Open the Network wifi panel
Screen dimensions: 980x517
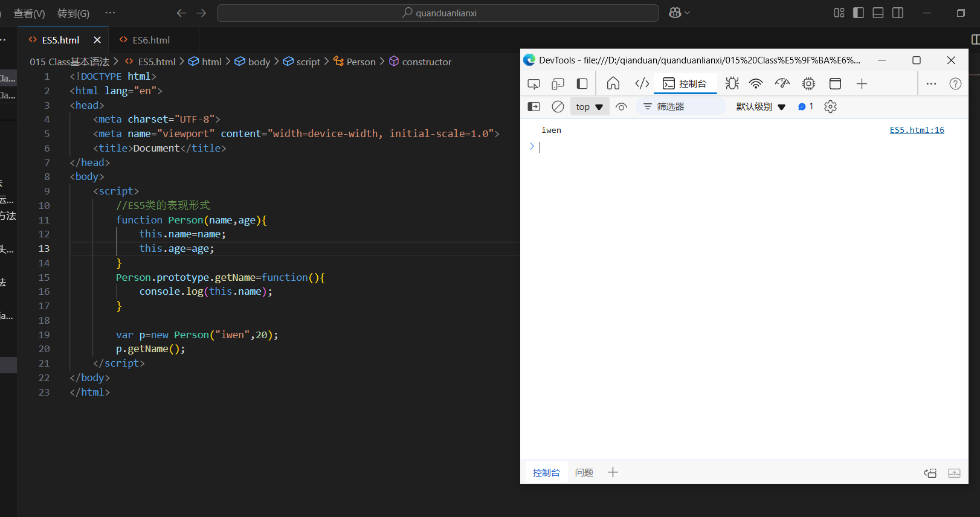coord(756,83)
